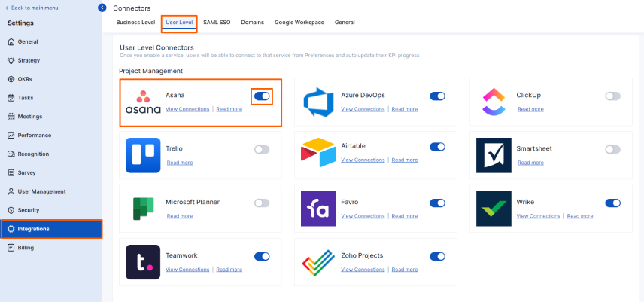Open Azure DevOps View Connections link
Screen dimensions: 644x302
pyautogui.click(x=363, y=109)
